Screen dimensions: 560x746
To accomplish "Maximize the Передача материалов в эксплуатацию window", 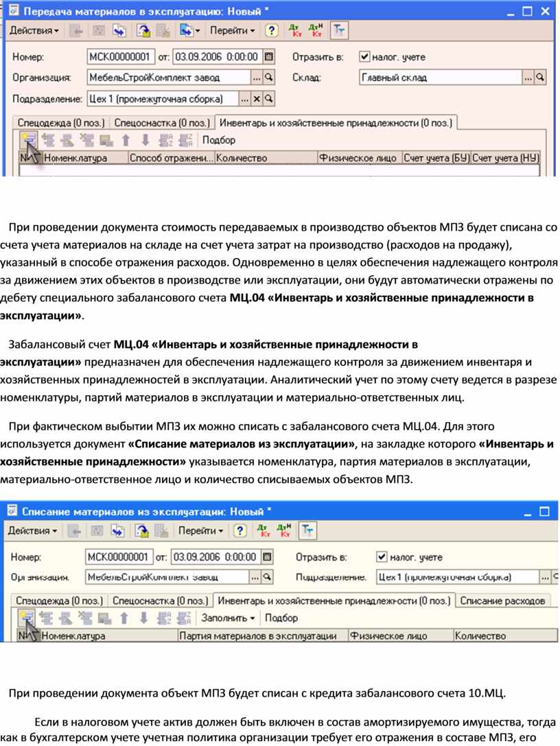I will 527,12.
